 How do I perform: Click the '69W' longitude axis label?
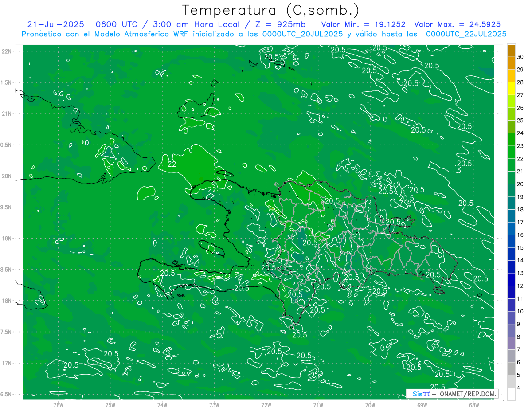click(x=422, y=405)
